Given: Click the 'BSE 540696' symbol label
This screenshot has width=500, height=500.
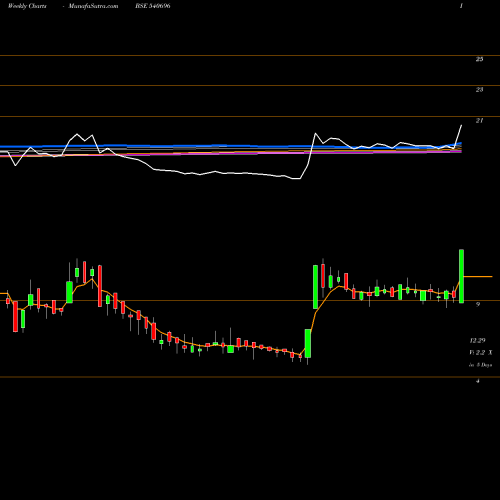Looking at the screenshot, I should [153, 6].
